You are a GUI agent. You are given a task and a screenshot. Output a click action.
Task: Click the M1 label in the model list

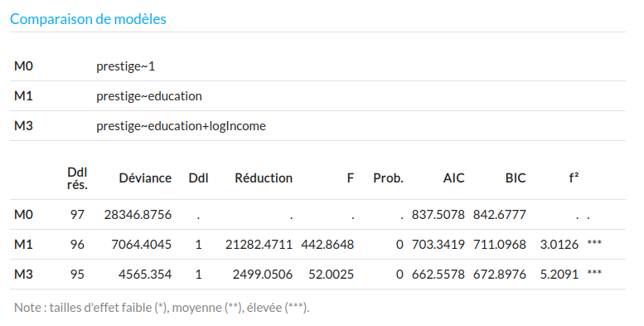[23, 95]
